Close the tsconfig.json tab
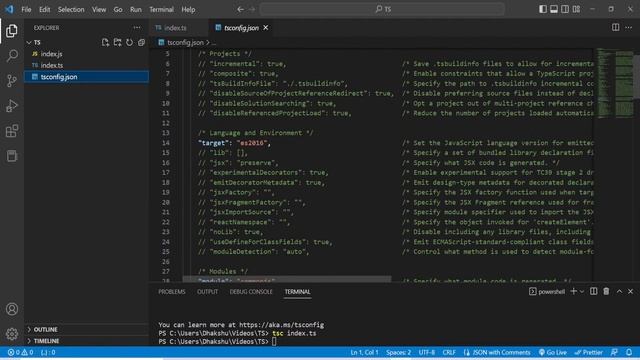The height and width of the screenshot is (360, 640). tap(266, 27)
